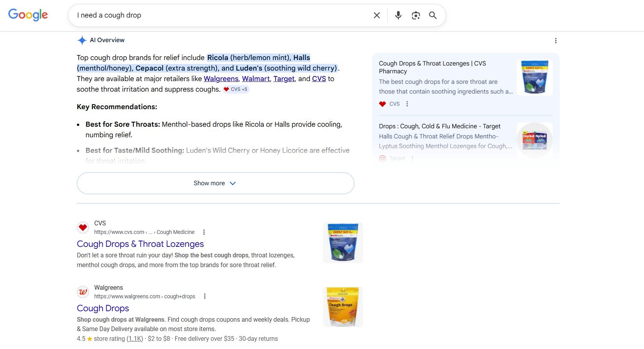Open AI Overview three-dot options menu
The height and width of the screenshot is (349, 644).
pos(556,41)
